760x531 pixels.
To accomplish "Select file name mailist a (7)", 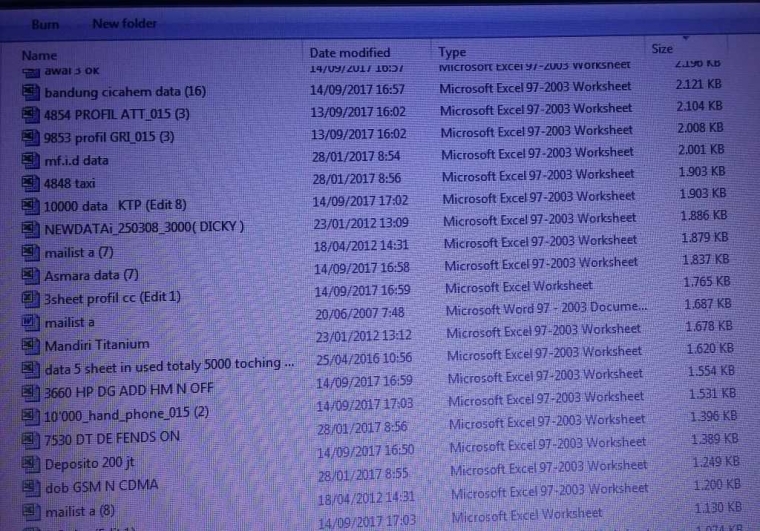I will point(79,252).
